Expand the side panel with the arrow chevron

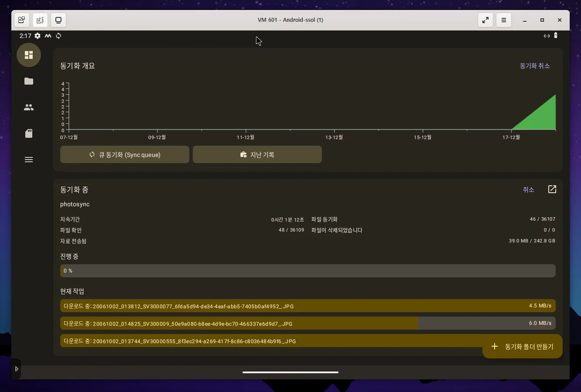click(17, 368)
